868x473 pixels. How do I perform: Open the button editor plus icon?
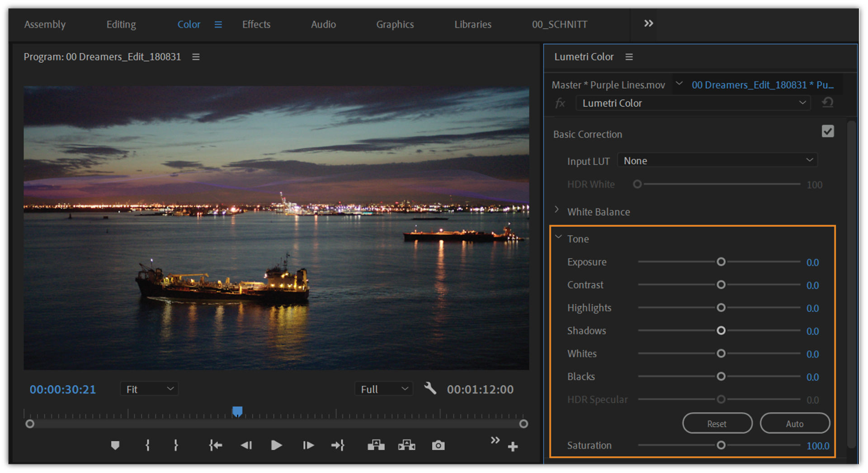513,447
